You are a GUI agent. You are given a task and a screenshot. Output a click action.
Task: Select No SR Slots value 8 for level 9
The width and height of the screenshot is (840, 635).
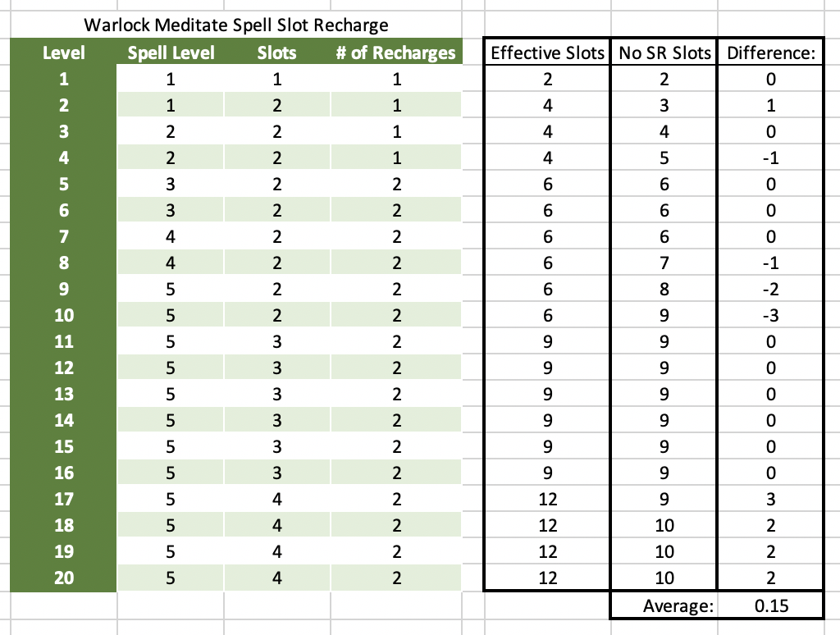point(664,289)
